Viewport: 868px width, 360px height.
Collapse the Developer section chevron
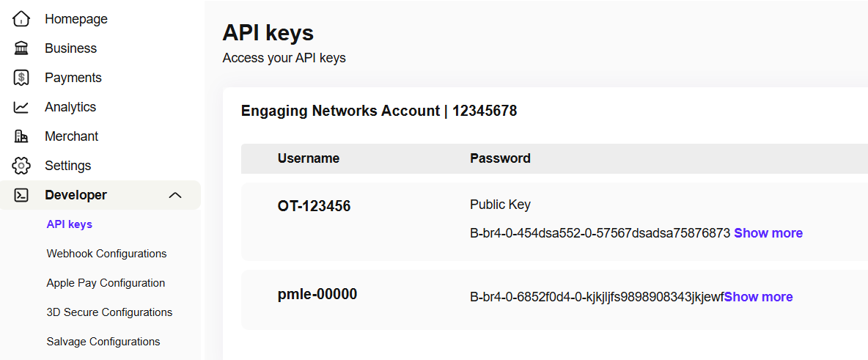coord(175,195)
